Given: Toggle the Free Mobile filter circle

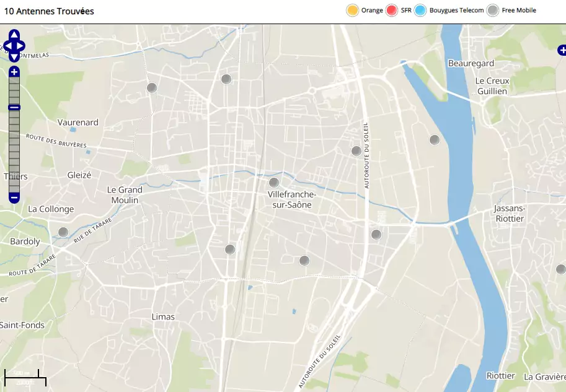Looking at the screenshot, I should pos(493,11).
